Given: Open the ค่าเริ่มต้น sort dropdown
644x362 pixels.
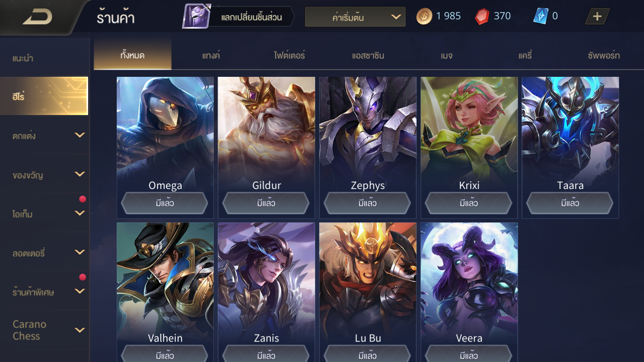Looking at the screenshot, I should coord(355,17).
